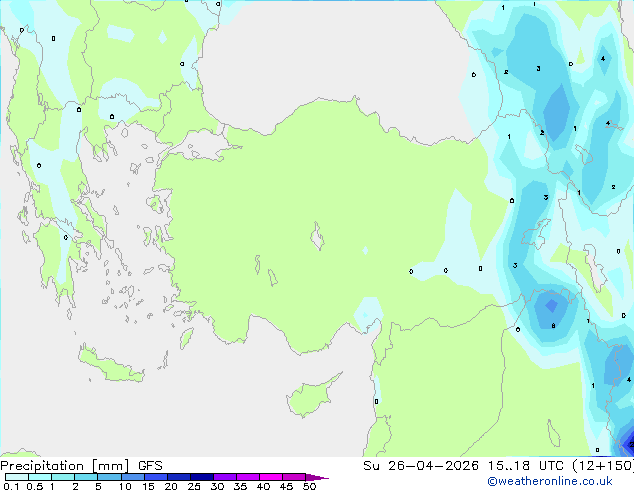Pick the 15–20 mm blue legend swatch
The height and width of the screenshot is (490, 634).
(156, 477)
